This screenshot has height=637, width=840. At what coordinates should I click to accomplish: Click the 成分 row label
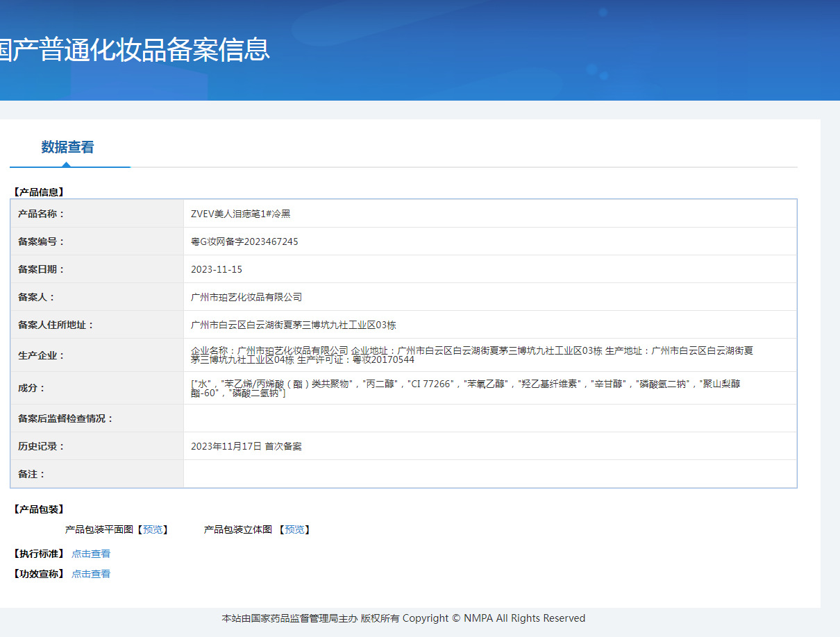[x=31, y=388]
